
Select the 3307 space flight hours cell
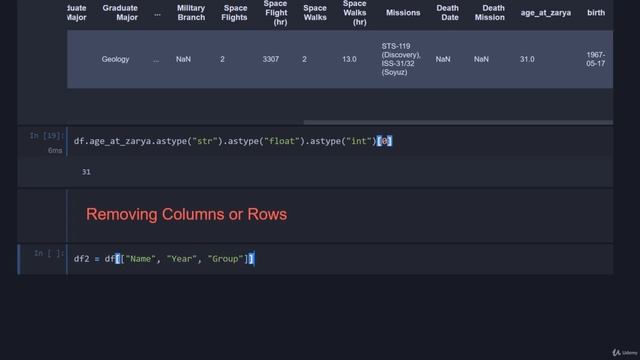[x=271, y=59]
